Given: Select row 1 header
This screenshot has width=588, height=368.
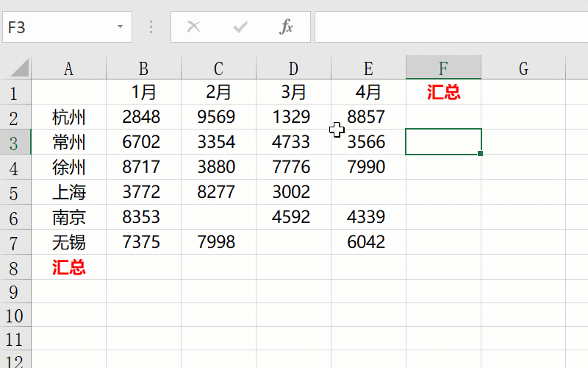Looking at the screenshot, I should pyautogui.click(x=15, y=93).
